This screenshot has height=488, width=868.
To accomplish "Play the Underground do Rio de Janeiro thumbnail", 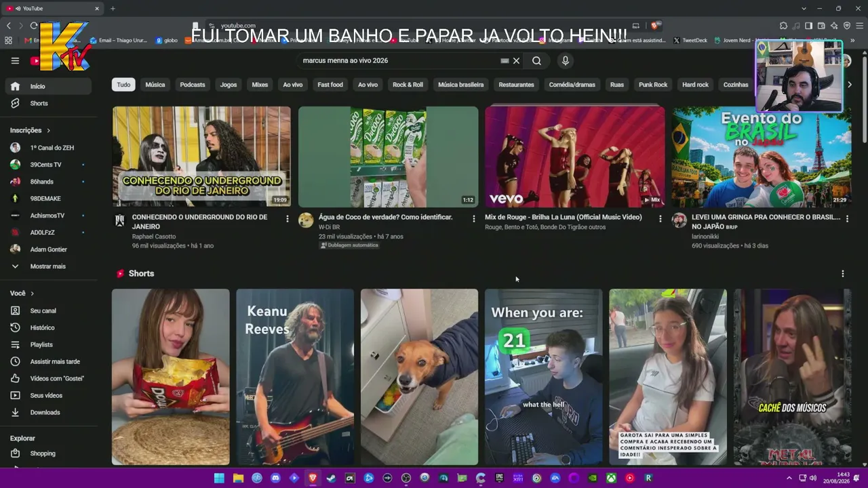I will [x=201, y=157].
